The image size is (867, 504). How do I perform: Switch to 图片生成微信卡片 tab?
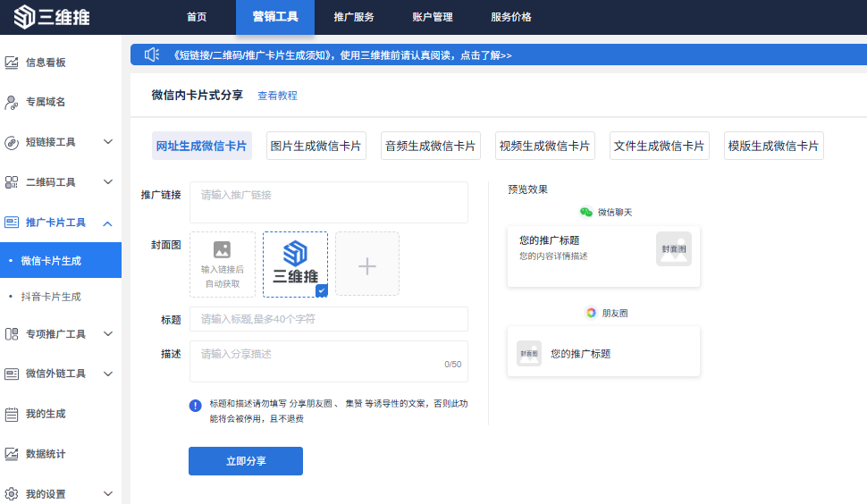pos(316,146)
